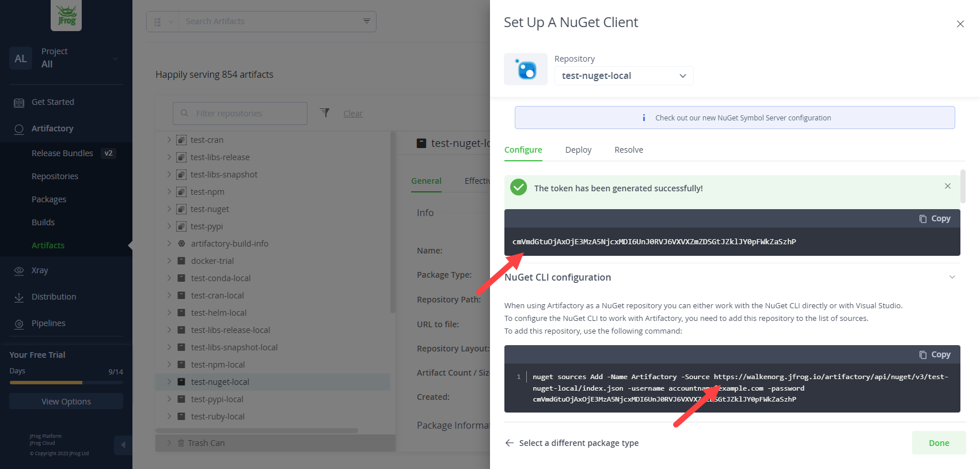Click the NuGet package type logo
The height and width of the screenshot is (469, 980).
pyautogui.click(x=526, y=69)
